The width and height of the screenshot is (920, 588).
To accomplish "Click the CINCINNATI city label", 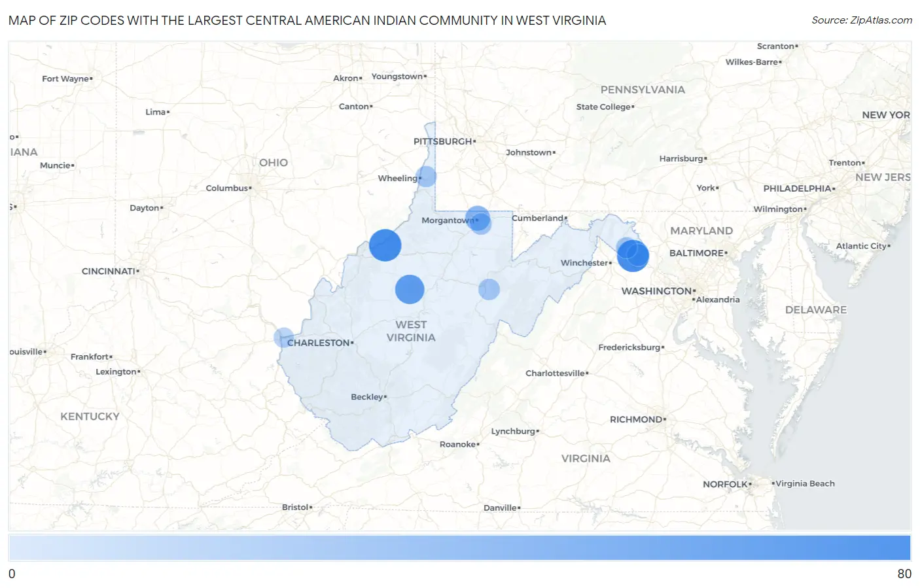I will 109,271.
